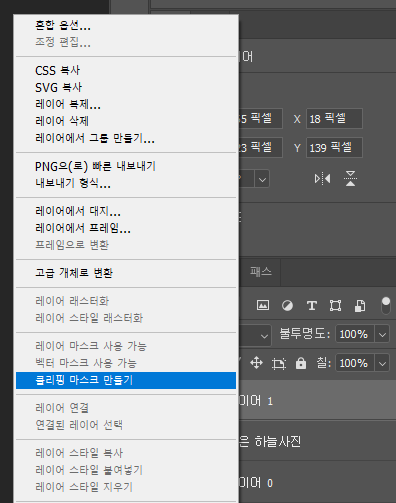Screen dimensions: 396x503
Task: Click 레이어 마스크 사용 가능 entry
Action: point(126,346)
